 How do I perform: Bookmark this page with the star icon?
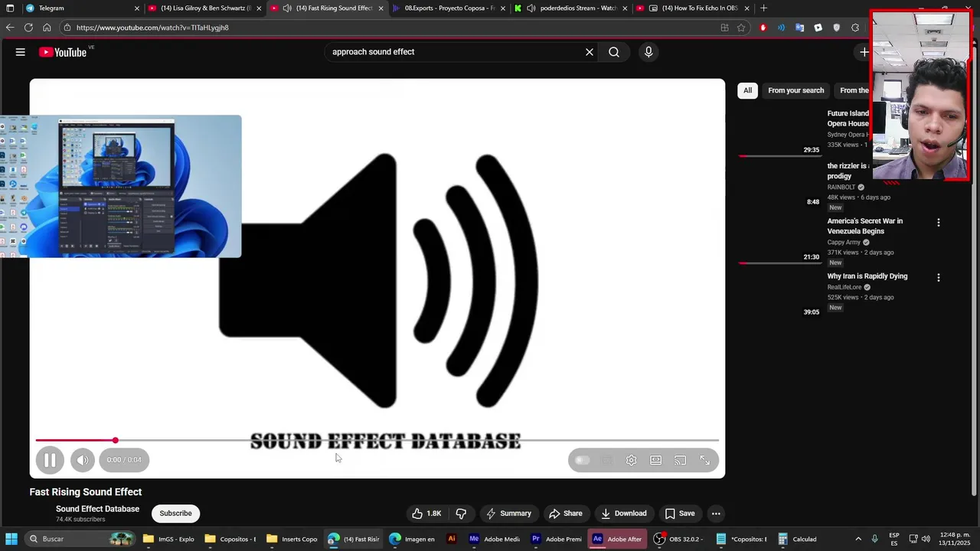(741, 28)
